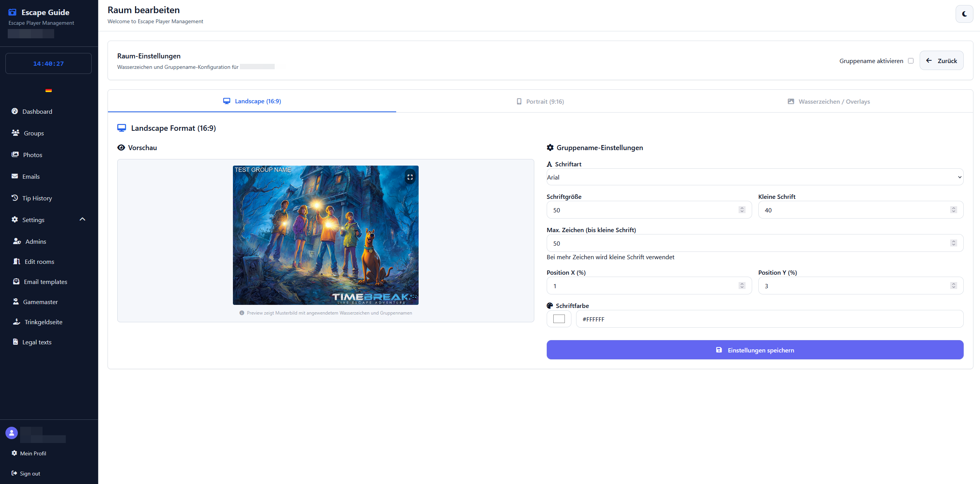980x484 pixels.
Task: Increase Schriftgröße with its stepper arrows
Action: [742, 208]
